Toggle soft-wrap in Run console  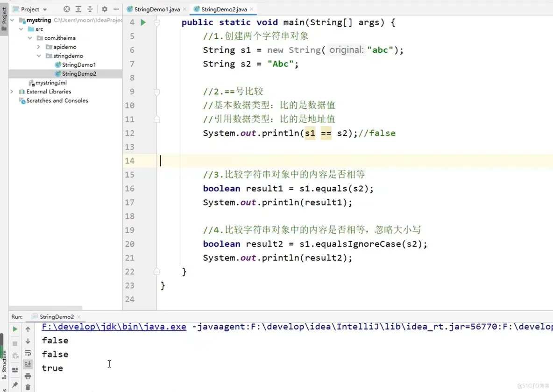pos(28,353)
